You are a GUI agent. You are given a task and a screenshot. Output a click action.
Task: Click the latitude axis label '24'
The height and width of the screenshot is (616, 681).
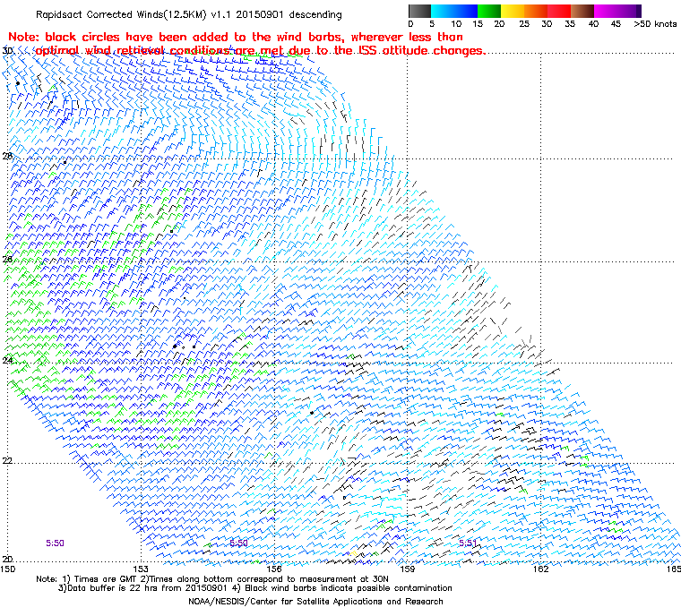[x=7, y=360]
